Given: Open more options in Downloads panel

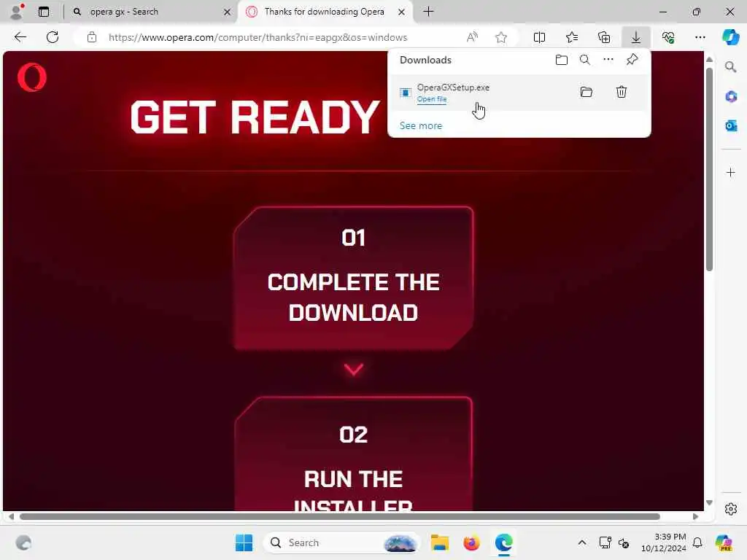Looking at the screenshot, I should click(608, 60).
